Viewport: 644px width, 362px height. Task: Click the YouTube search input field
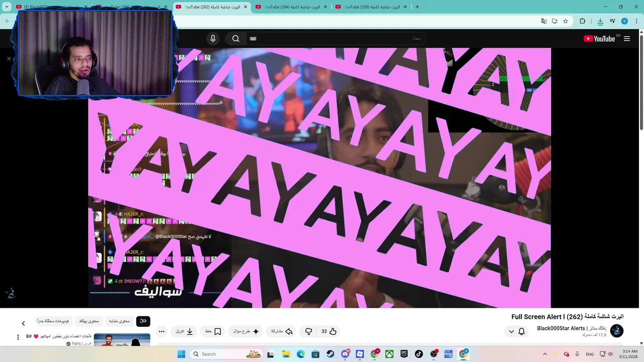pos(336,39)
